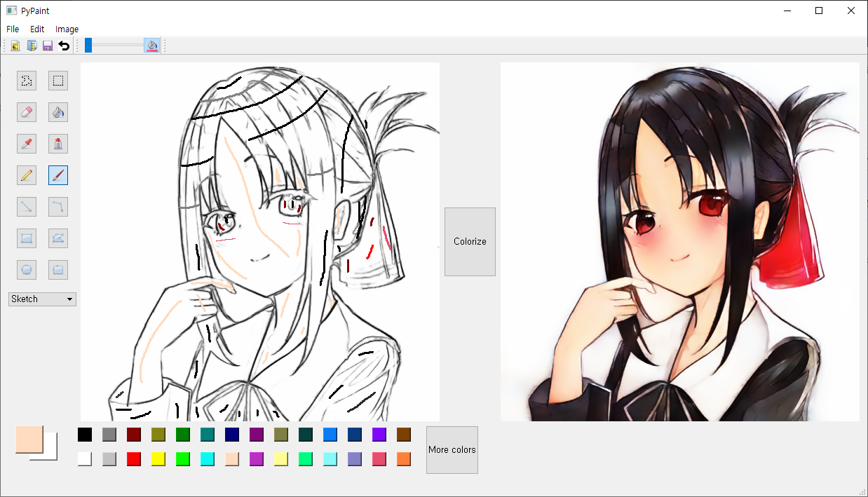868x497 pixels.
Task: Open the Sketch mode dropdown
Action: point(42,299)
